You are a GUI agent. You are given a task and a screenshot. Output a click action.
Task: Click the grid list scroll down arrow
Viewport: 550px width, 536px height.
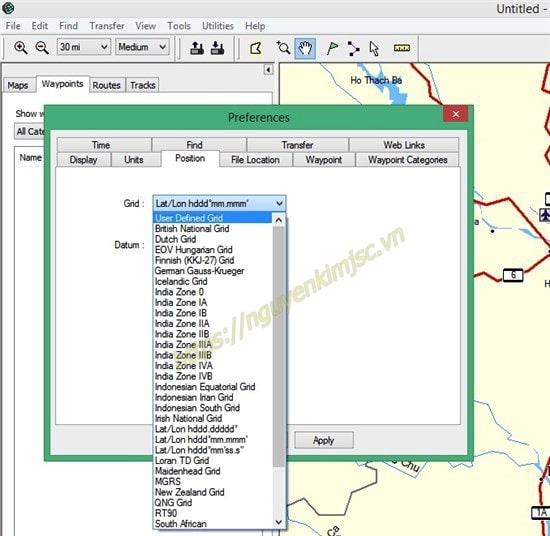click(279, 522)
